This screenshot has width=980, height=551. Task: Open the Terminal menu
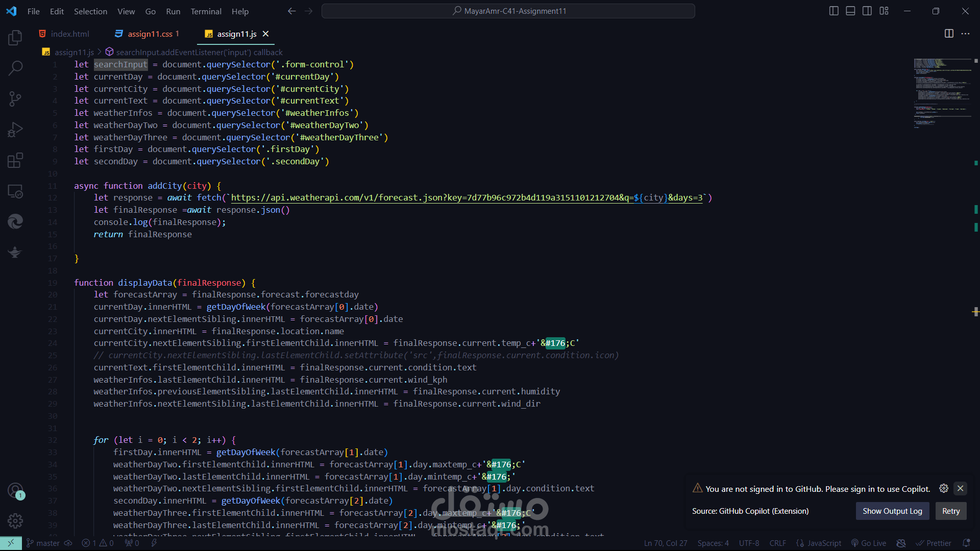pos(206,11)
